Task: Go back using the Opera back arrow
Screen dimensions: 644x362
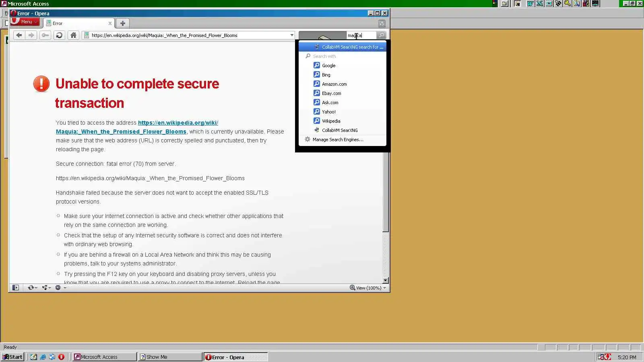Action: tap(19, 35)
